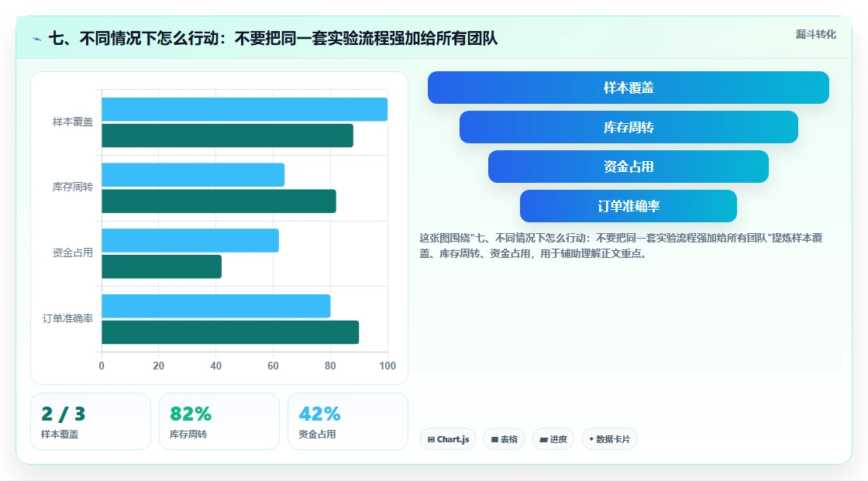The width and height of the screenshot is (868, 481).
Task: Click the axis tick value 60
Action: pyautogui.click(x=273, y=366)
